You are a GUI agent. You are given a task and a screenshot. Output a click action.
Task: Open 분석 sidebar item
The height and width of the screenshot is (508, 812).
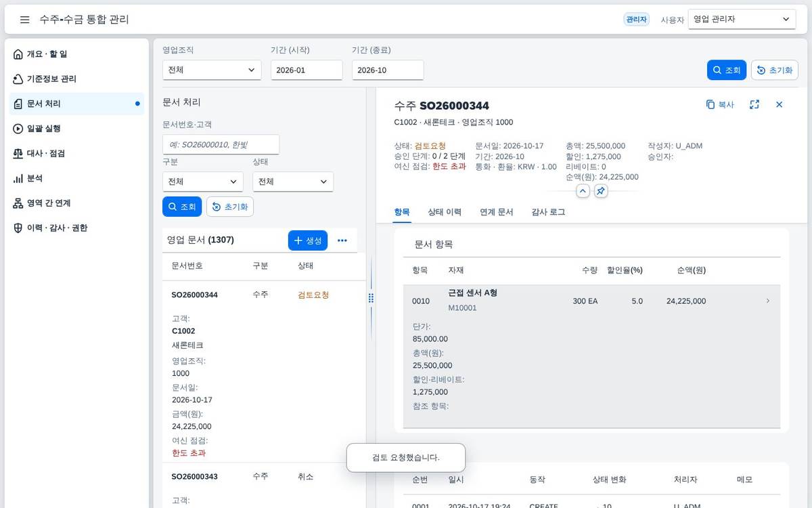point(78,178)
